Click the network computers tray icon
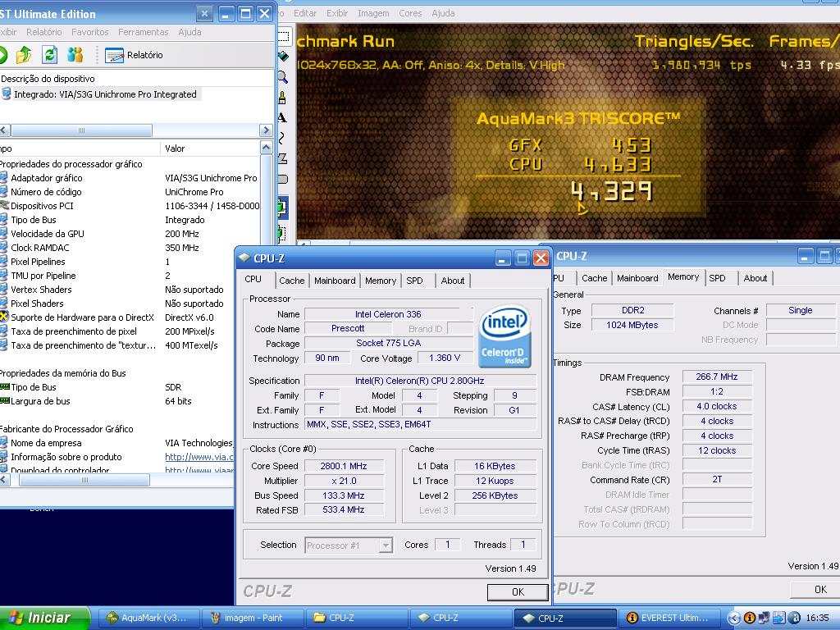Image resolution: width=840 pixels, height=630 pixels. tap(764, 618)
